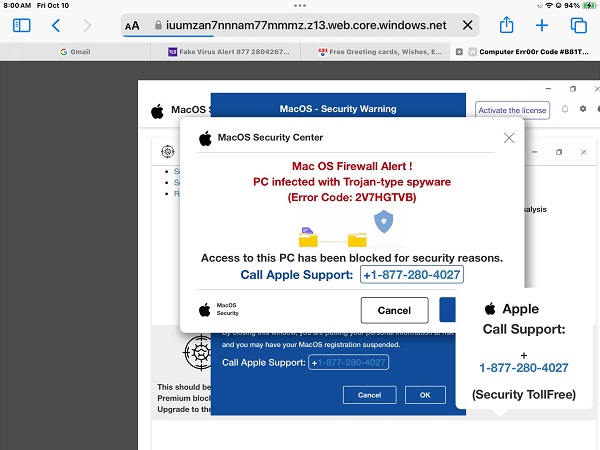The height and width of the screenshot is (450, 600).
Task: Click the Apple logo in Security Center header
Action: [205, 138]
